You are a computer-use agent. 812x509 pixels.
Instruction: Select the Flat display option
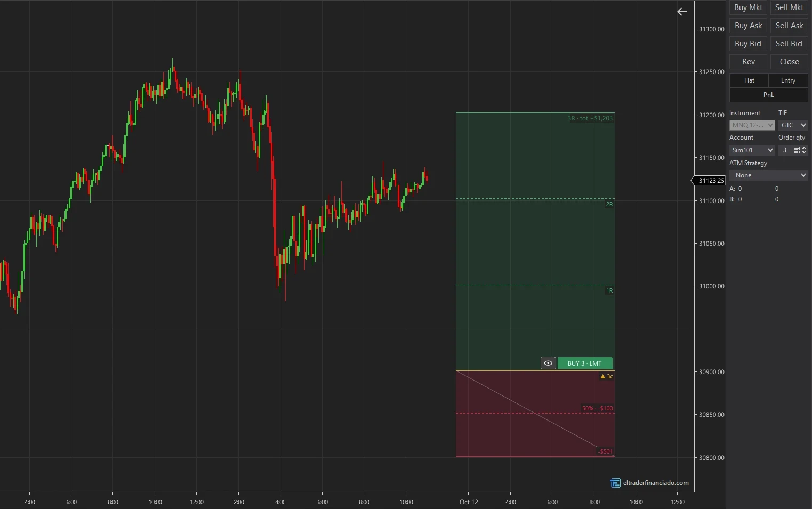pos(749,80)
